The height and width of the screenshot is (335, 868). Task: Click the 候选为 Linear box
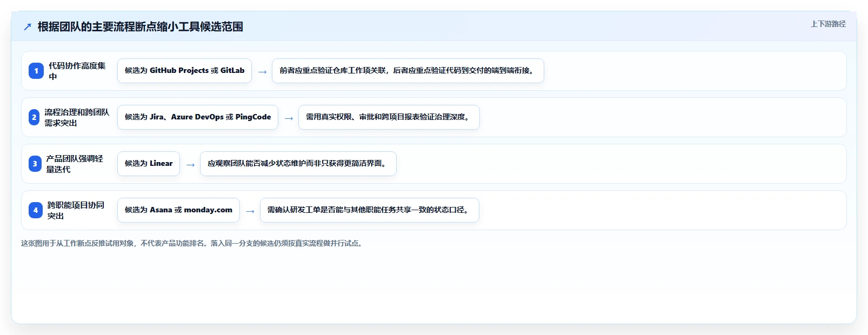point(149,164)
